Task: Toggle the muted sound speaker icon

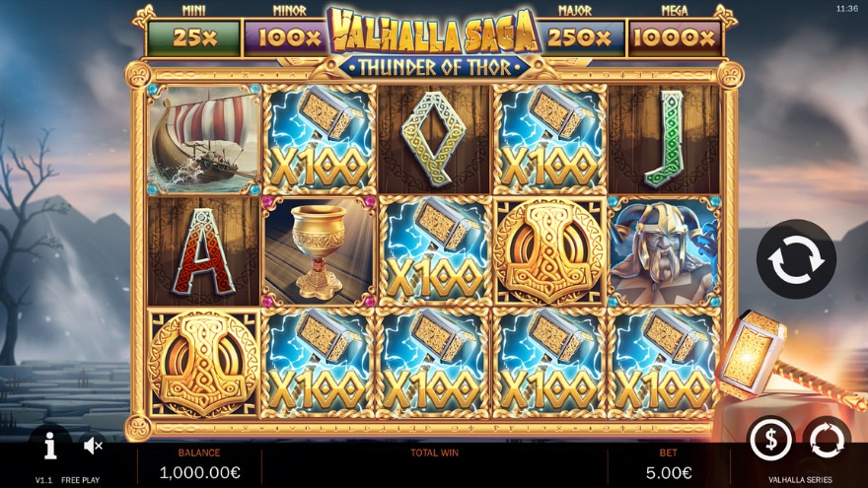Action: (x=93, y=445)
